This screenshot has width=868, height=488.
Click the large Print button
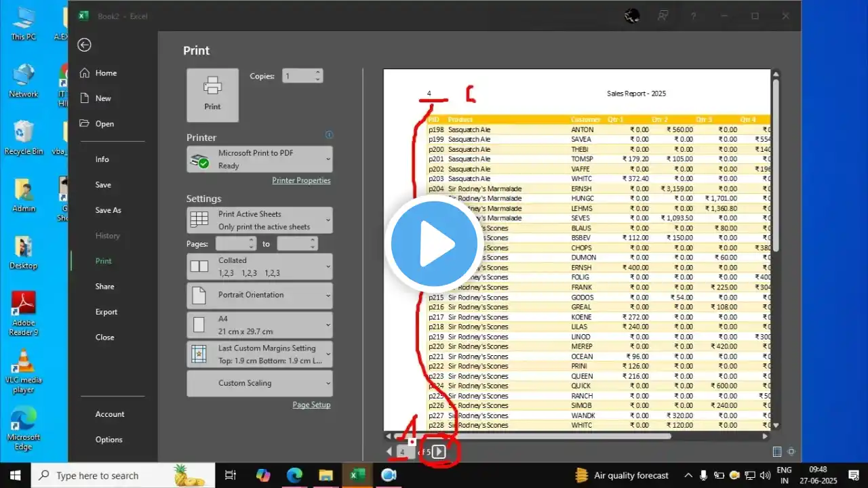[x=212, y=95]
